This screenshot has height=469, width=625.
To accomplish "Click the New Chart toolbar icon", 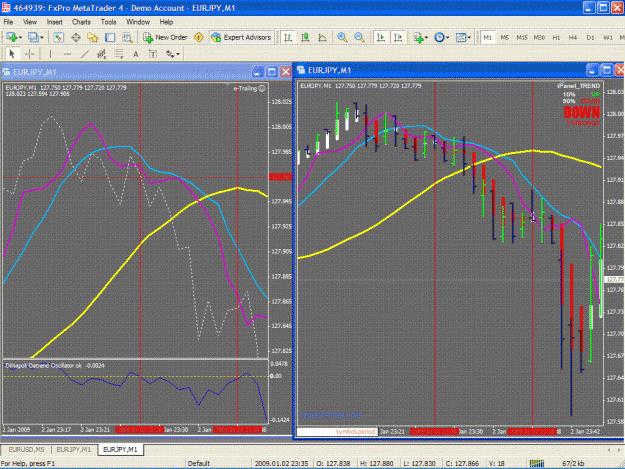I will pyautogui.click(x=11, y=37).
